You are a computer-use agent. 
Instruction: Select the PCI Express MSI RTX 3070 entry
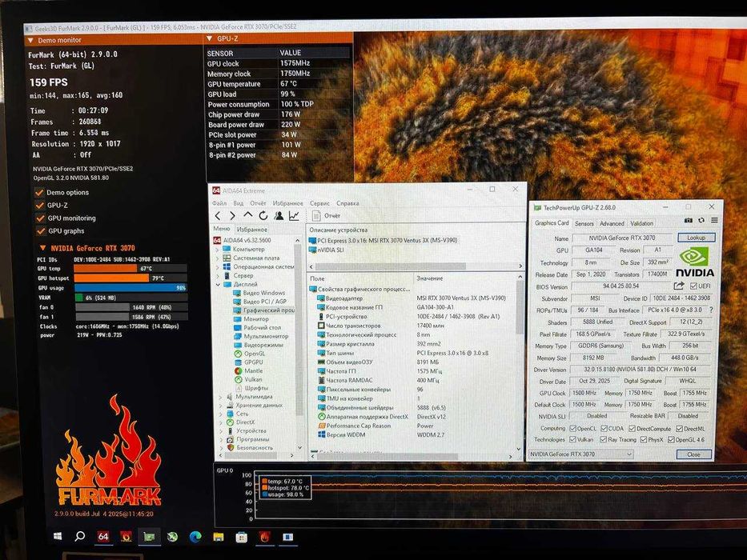(384, 241)
